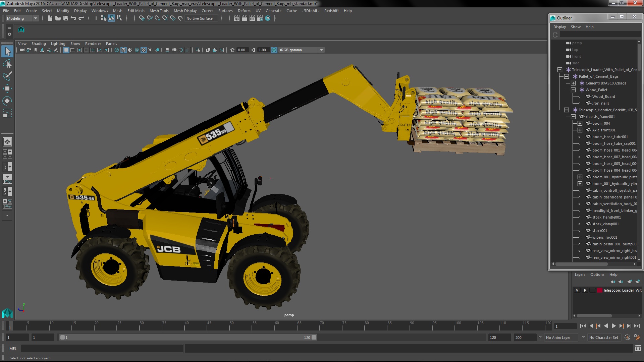
Task: Redo action via toolbar arrow
Action: click(x=81, y=18)
